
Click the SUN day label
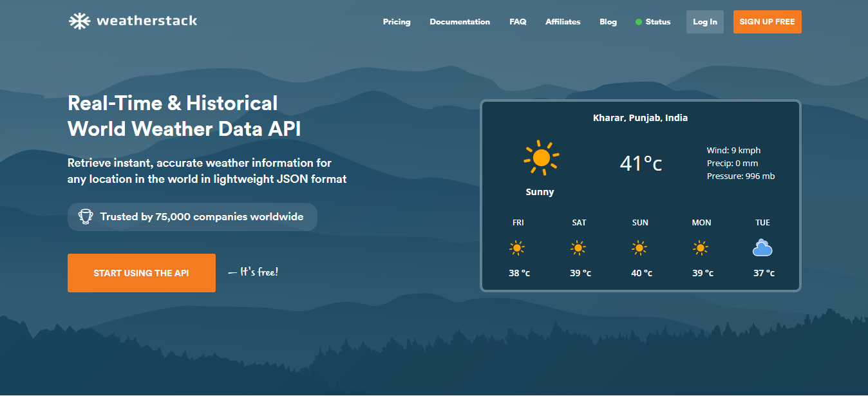point(640,223)
